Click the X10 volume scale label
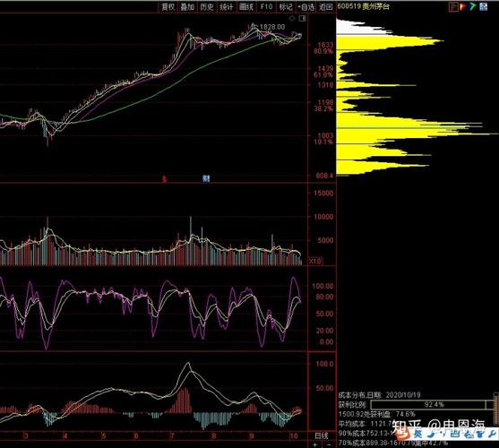Image resolution: width=499 pixels, height=448 pixels. tap(315, 262)
